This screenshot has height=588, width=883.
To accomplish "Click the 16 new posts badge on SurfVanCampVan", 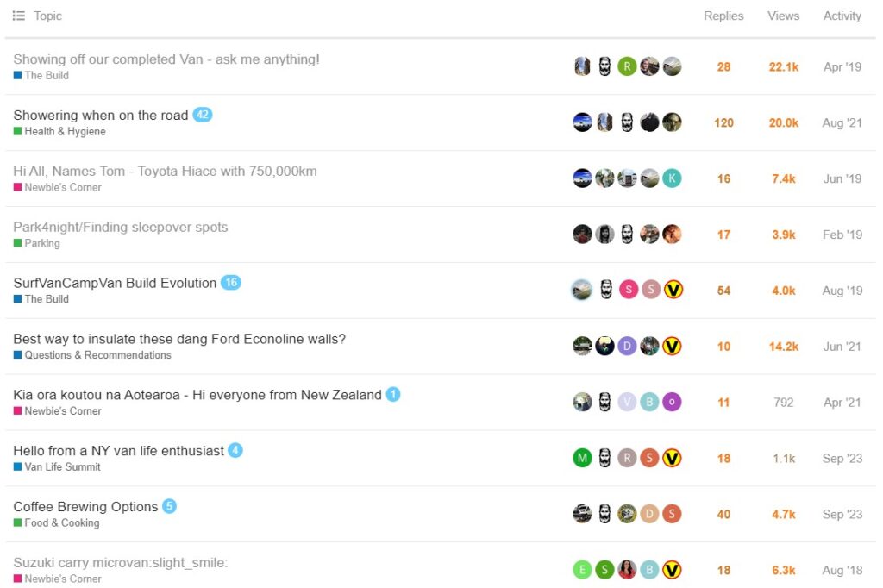I will (231, 283).
